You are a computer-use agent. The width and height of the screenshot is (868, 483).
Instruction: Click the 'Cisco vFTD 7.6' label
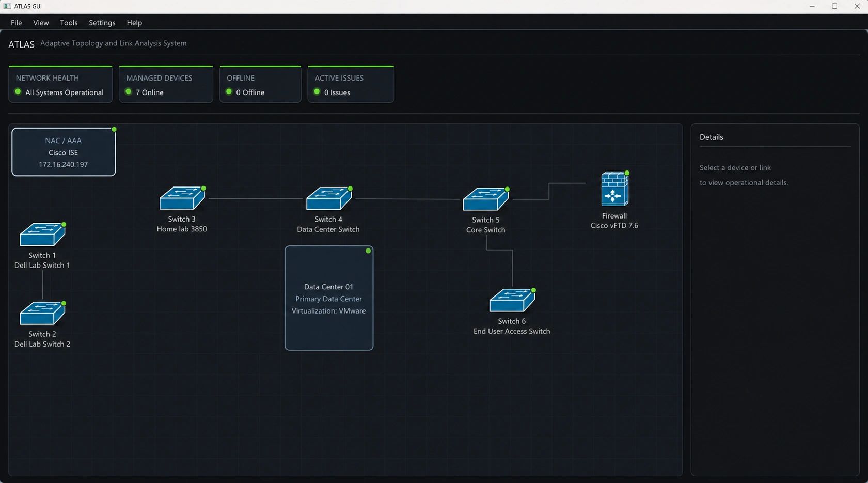(x=614, y=225)
